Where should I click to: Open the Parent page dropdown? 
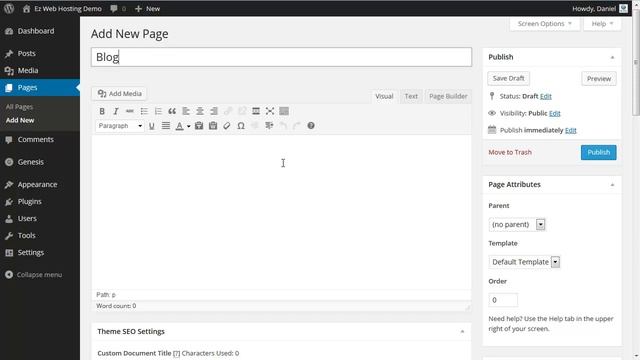coord(517,224)
